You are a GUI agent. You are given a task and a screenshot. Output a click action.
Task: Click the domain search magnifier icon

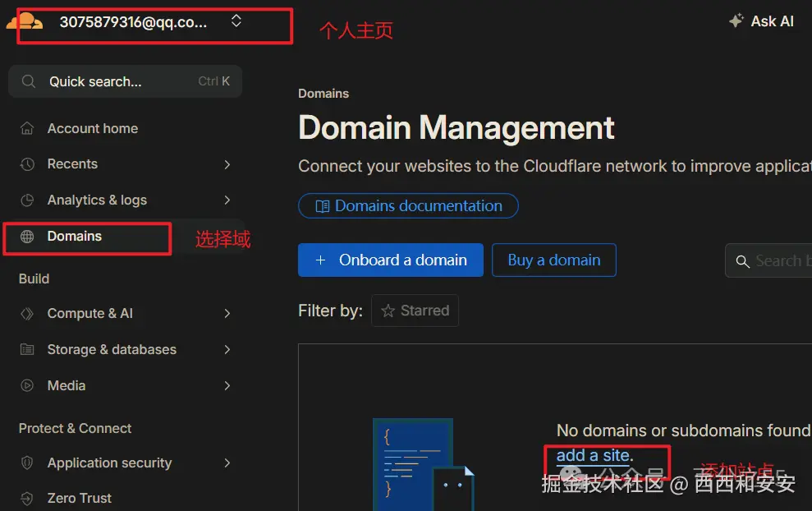point(742,261)
